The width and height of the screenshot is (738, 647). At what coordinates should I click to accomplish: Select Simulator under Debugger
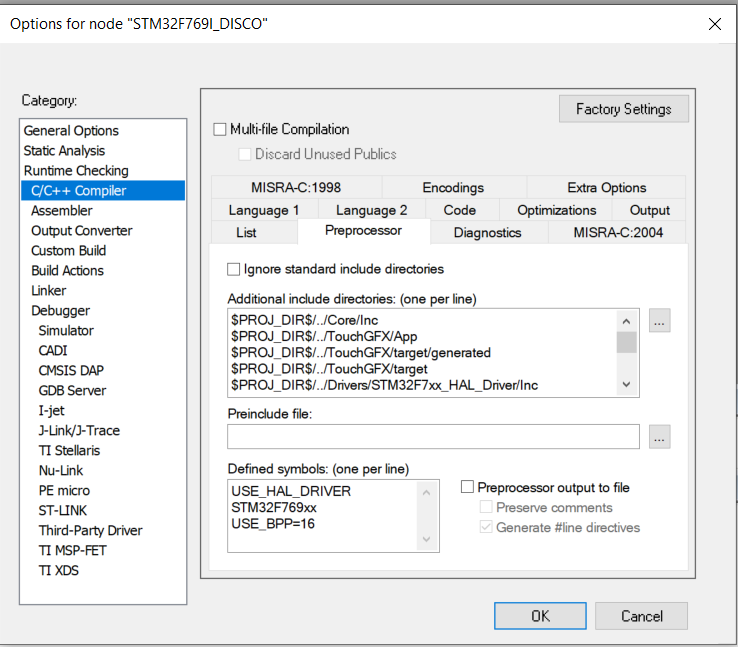tap(103, 331)
